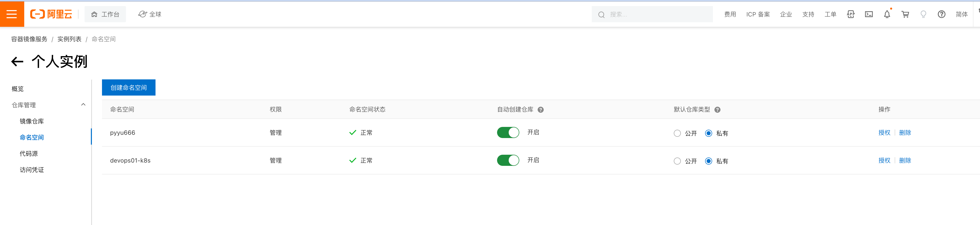Launch Cloud Shell terminal icon

pyautogui.click(x=869, y=14)
